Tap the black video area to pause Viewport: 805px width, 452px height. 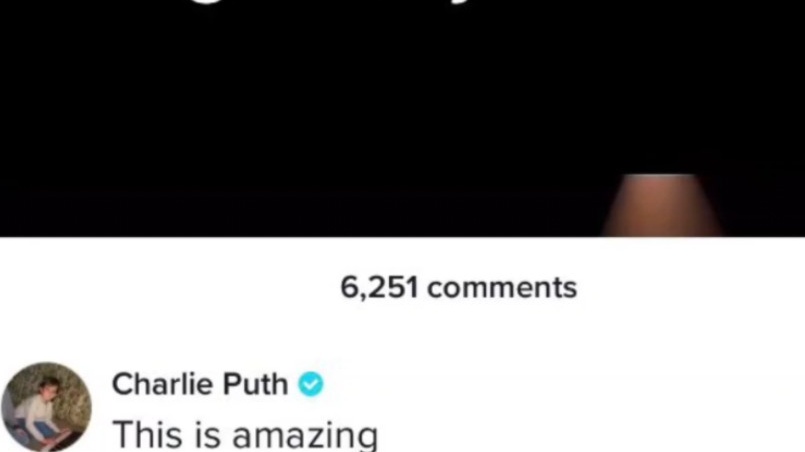click(402, 118)
